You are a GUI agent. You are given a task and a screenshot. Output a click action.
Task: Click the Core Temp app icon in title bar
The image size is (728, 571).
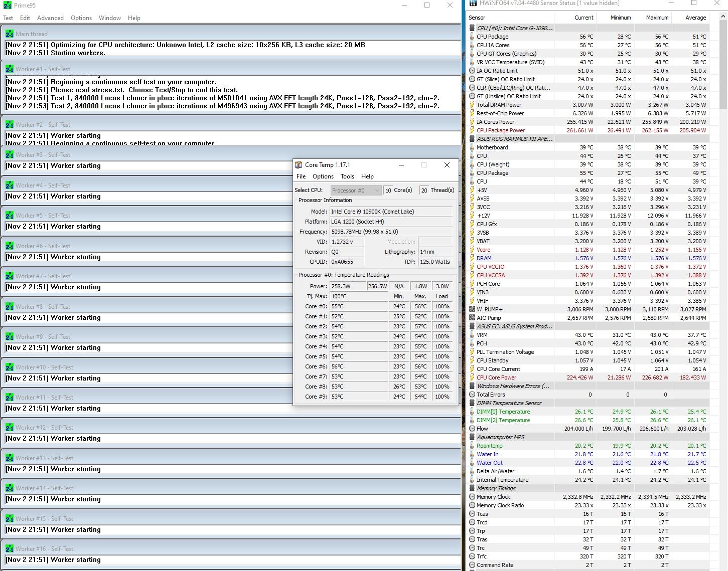299,165
